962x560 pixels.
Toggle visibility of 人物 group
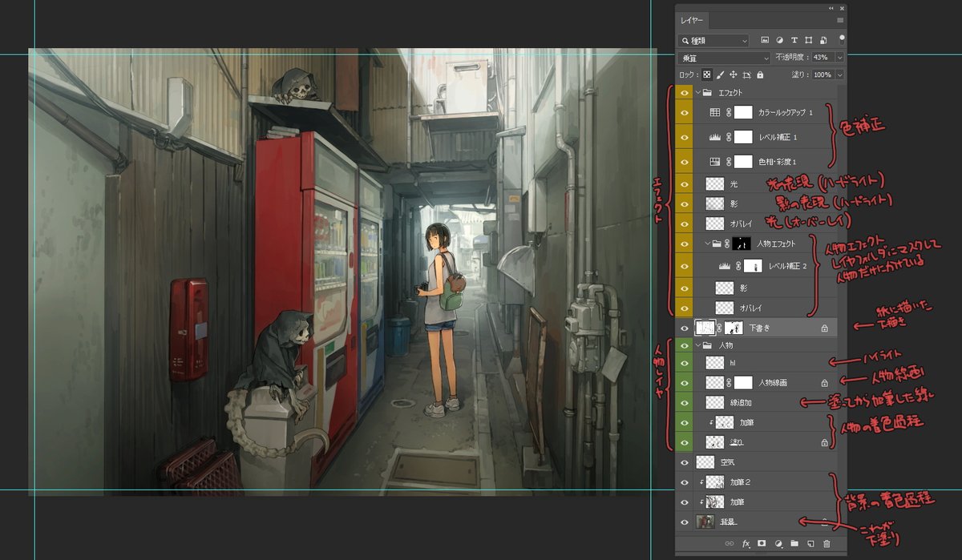pyautogui.click(x=685, y=345)
